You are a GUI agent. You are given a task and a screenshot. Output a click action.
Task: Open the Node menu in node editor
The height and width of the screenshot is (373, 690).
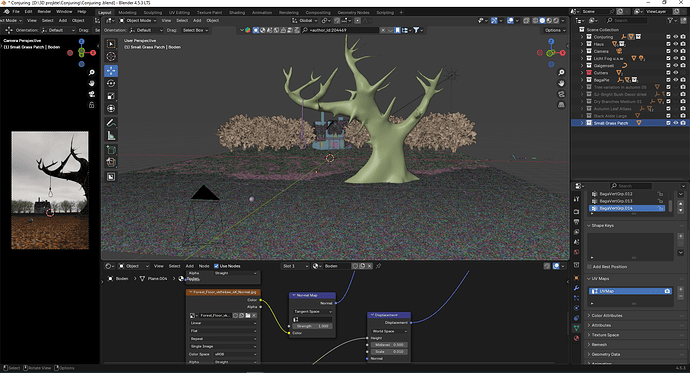click(x=204, y=266)
